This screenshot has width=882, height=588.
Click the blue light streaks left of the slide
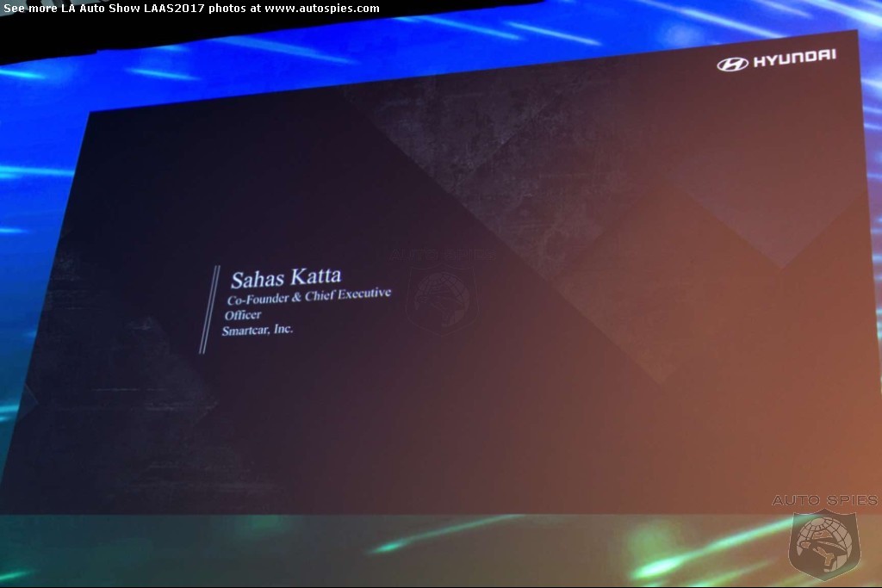pyautogui.click(x=34, y=172)
